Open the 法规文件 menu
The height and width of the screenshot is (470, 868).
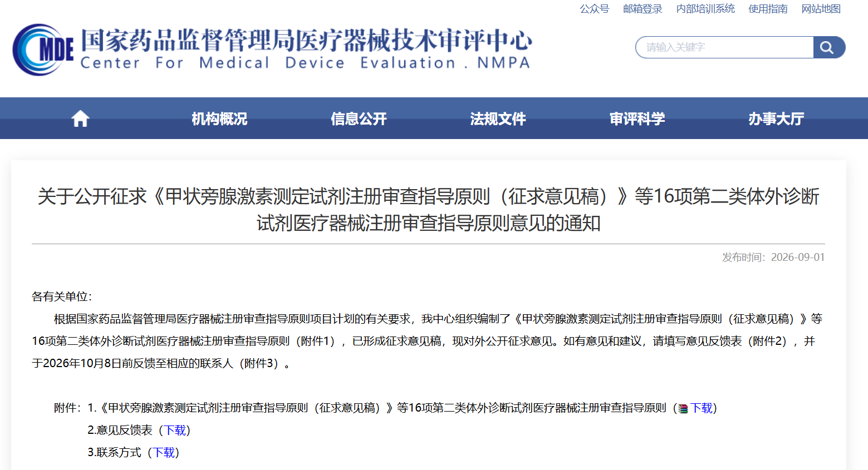tap(498, 118)
